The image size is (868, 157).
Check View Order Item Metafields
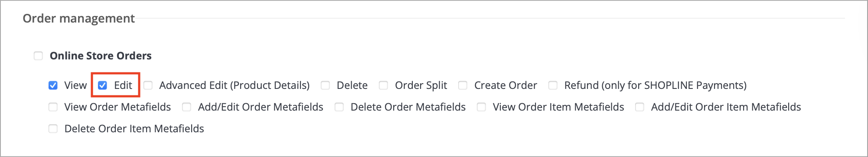(x=481, y=107)
